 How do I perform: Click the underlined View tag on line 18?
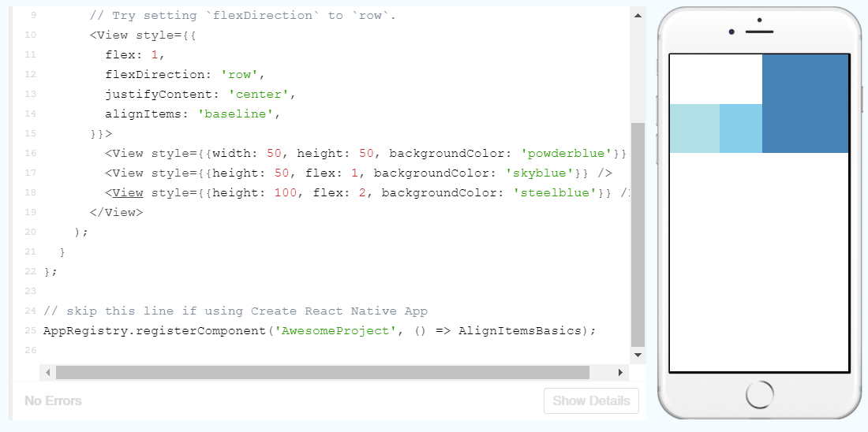click(127, 193)
